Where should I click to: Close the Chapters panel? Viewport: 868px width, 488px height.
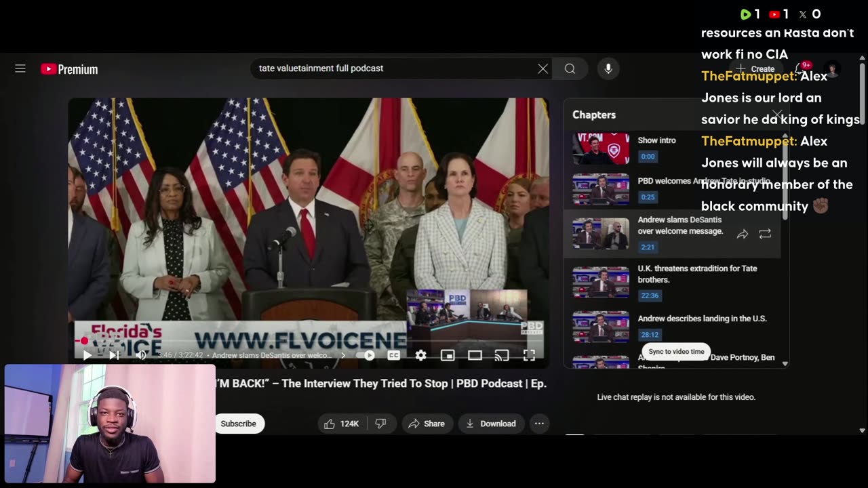point(777,115)
